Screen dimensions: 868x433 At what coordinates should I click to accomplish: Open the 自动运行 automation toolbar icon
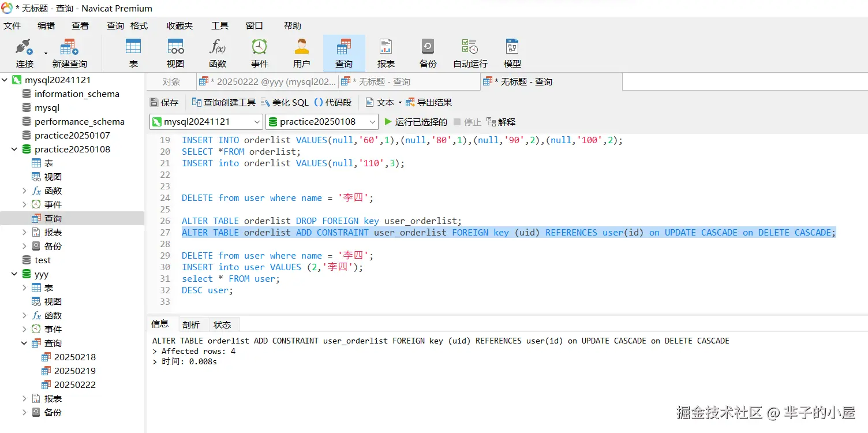[470, 53]
